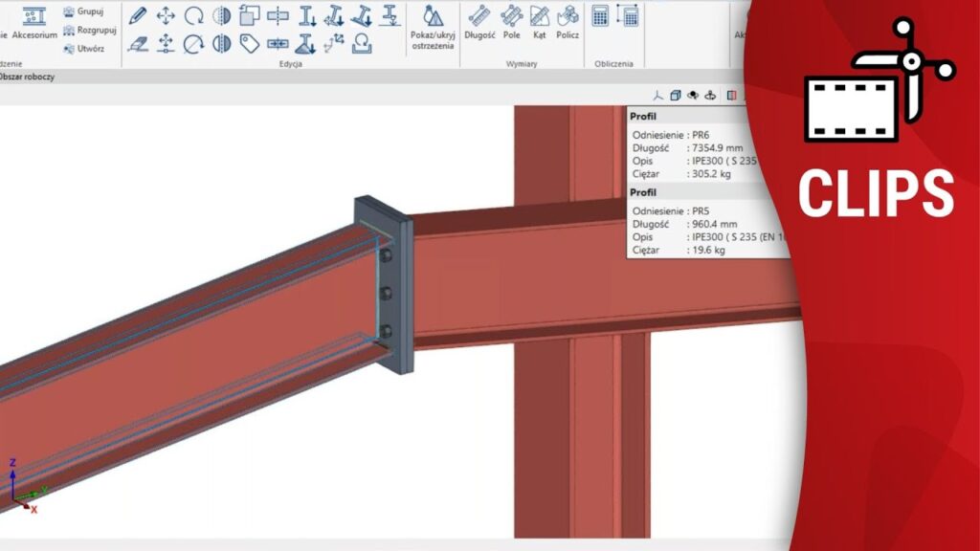Click the copy objects icon
Viewport: 980px width, 551px height.
tap(250, 15)
